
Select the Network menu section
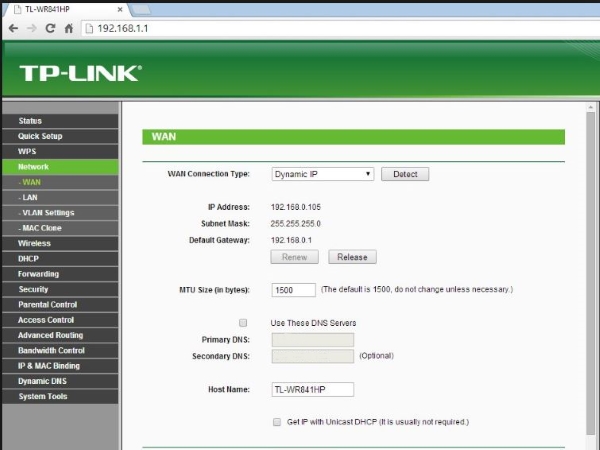click(60, 167)
